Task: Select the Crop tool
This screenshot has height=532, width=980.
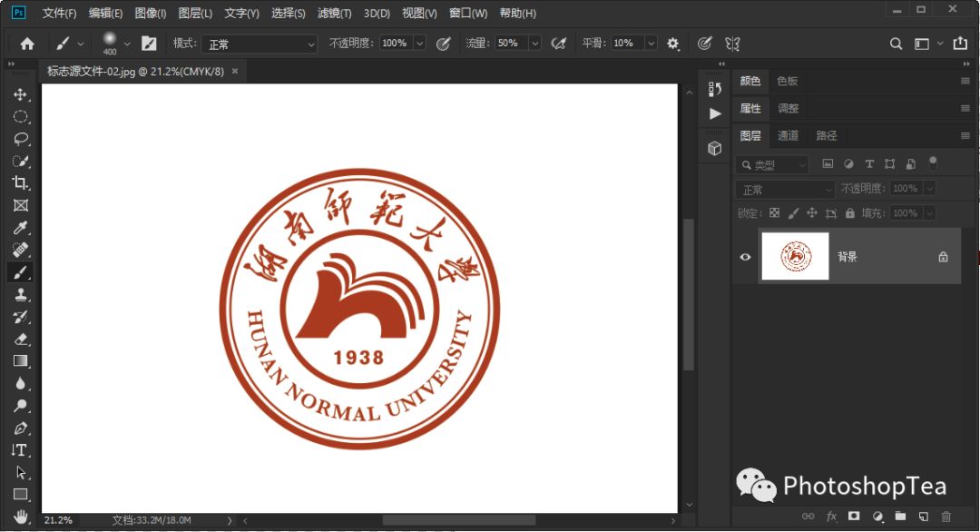Action: tap(20, 183)
